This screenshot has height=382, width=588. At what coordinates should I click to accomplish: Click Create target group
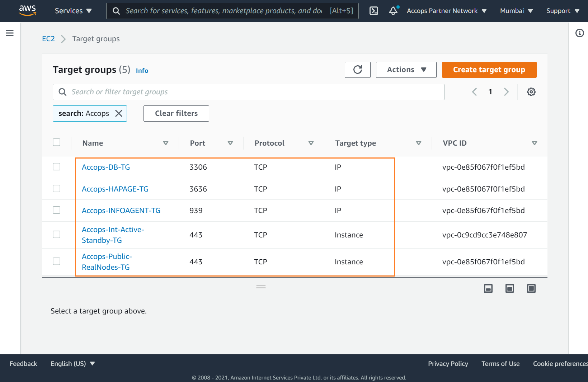point(489,70)
